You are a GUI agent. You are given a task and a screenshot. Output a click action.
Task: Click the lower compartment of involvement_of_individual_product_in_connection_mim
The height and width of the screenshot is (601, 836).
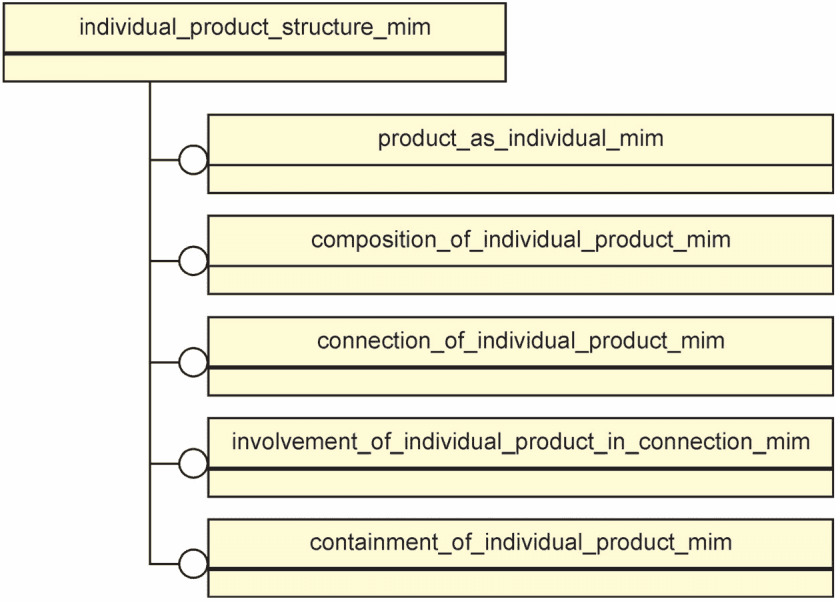[520, 483]
